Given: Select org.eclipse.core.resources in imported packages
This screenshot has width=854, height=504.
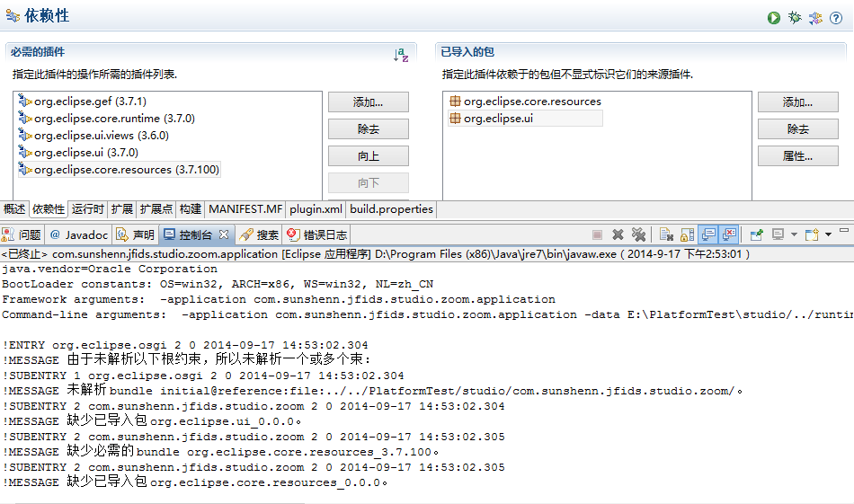Looking at the screenshot, I should coord(532,102).
